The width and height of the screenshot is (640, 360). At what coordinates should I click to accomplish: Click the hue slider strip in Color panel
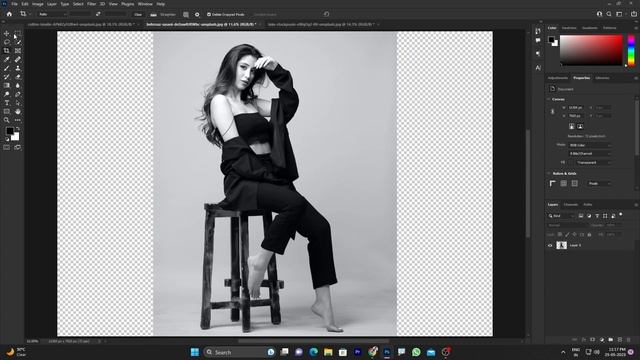631,50
